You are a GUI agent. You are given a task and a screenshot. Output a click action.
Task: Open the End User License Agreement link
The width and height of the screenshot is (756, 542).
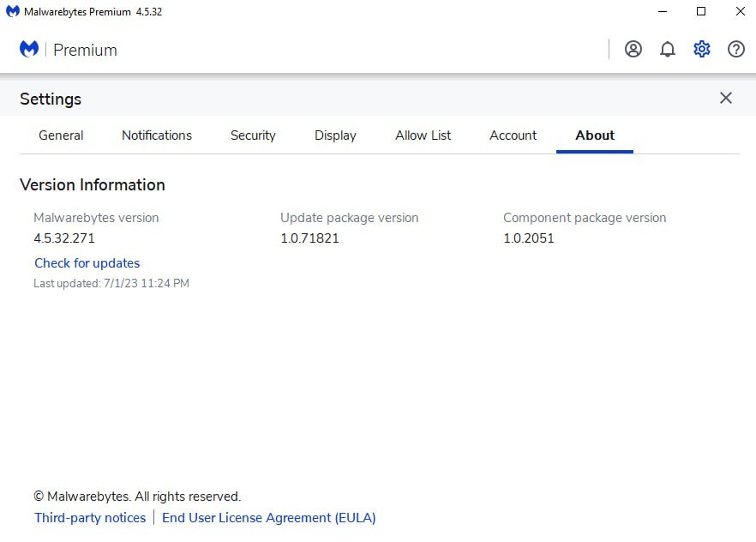point(268,518)
